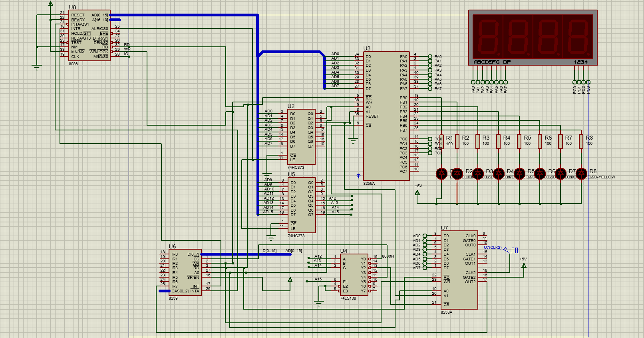Click resistor R1 body
Screen dimensions: 644x338
[x=441, y=141]
